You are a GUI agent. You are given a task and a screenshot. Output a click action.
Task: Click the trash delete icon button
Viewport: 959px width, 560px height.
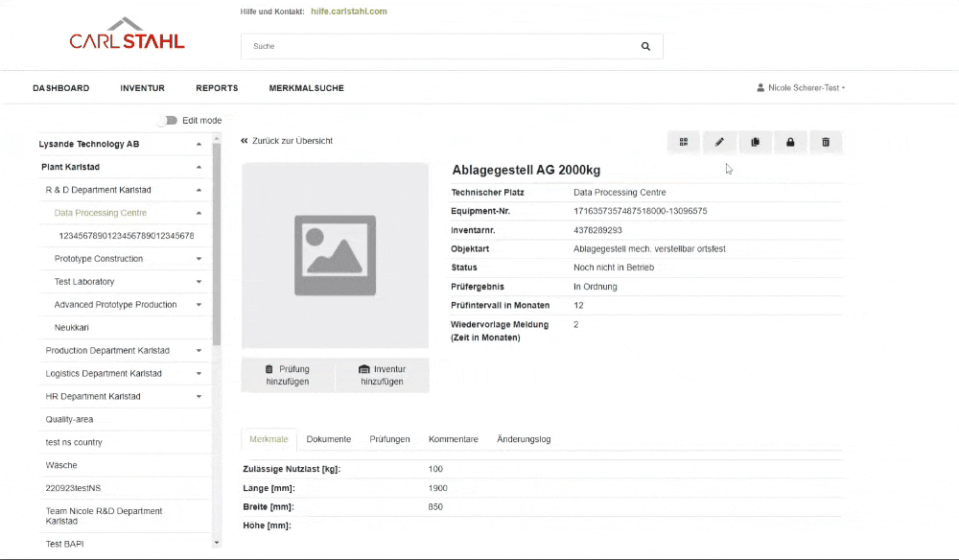click(x=826, y=142)
